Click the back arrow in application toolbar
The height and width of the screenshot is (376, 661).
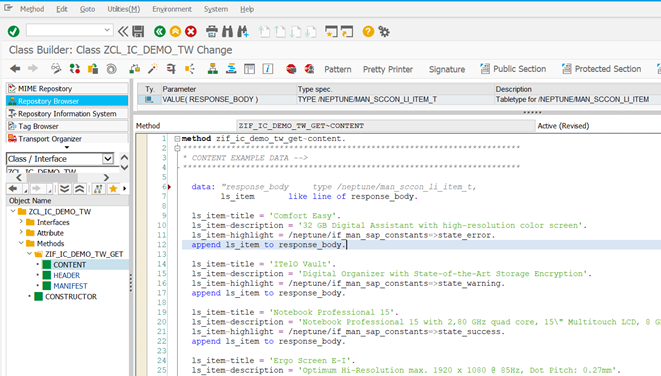click(x=15, y=69)
